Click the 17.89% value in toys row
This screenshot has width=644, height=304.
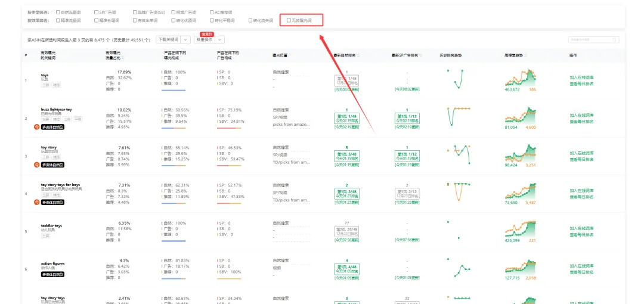click(x=125, y=72)
